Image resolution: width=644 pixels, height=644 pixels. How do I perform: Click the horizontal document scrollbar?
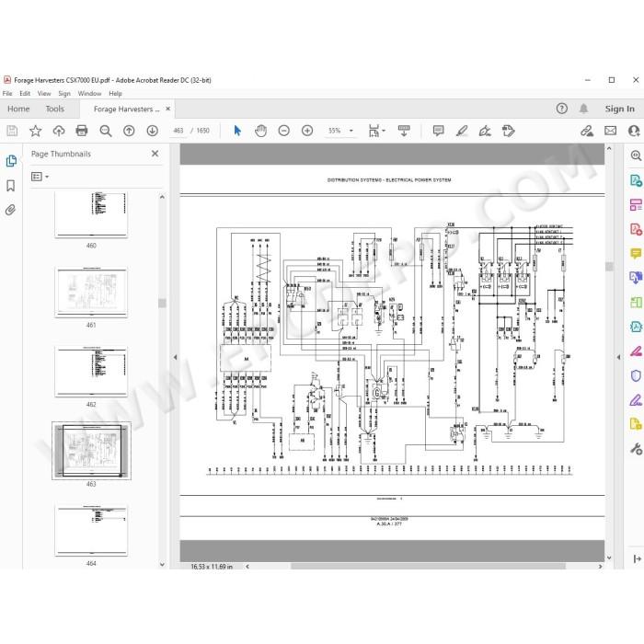pyautogui.click(x=428, y=567)
